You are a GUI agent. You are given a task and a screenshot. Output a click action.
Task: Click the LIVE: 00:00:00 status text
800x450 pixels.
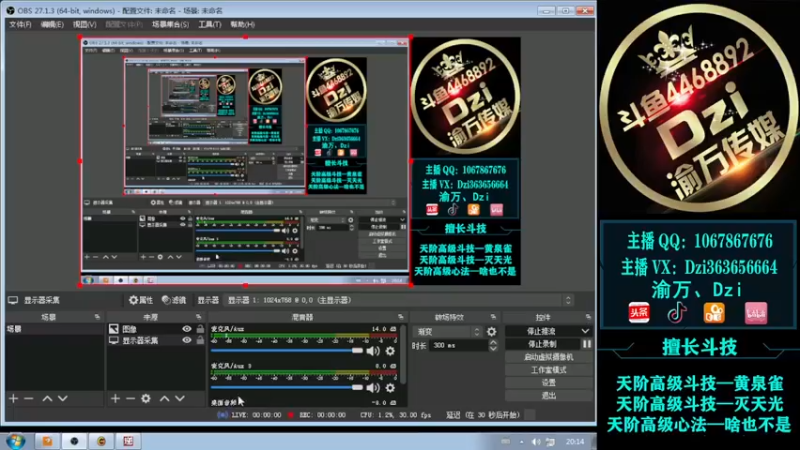pyautogui.click(x=256, y=415)
